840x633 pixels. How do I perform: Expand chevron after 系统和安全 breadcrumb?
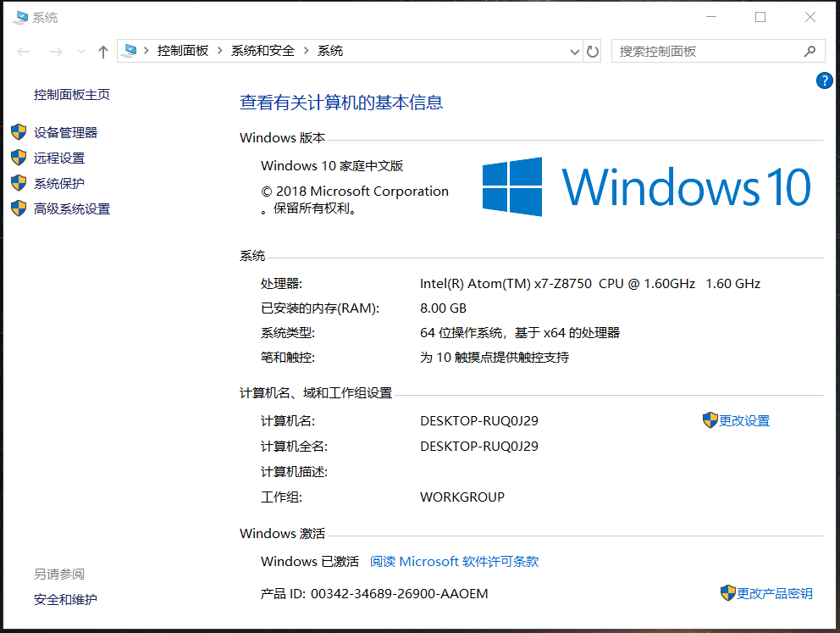pos(307,51)
